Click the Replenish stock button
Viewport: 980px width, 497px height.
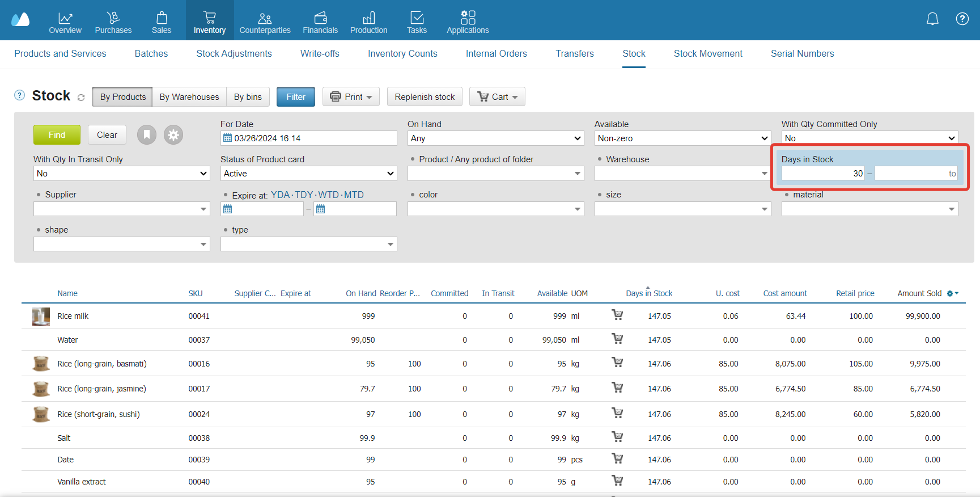click(425, 97)
